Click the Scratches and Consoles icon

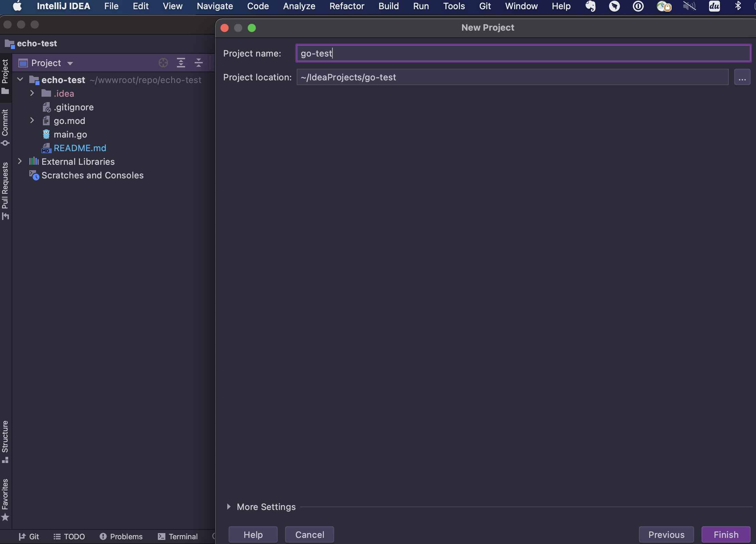[x=34, y=175]
